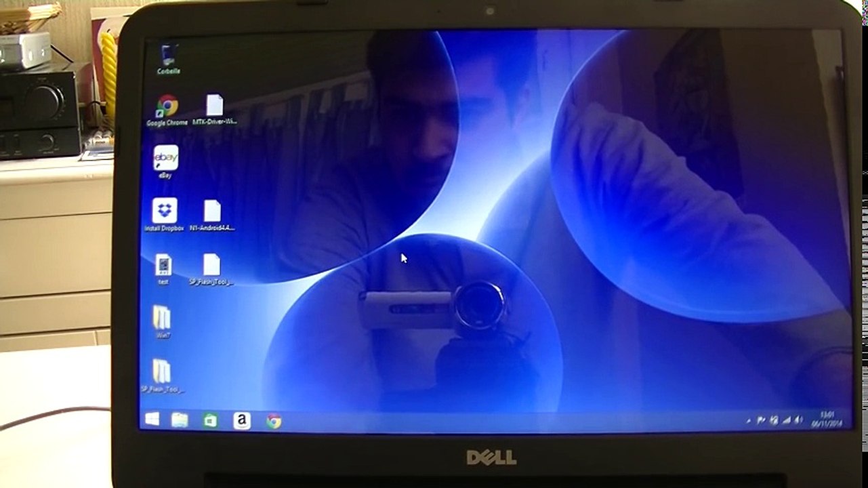Open the Windows Start button
This screenshot has width=868, height=488.
click(152, 420)
